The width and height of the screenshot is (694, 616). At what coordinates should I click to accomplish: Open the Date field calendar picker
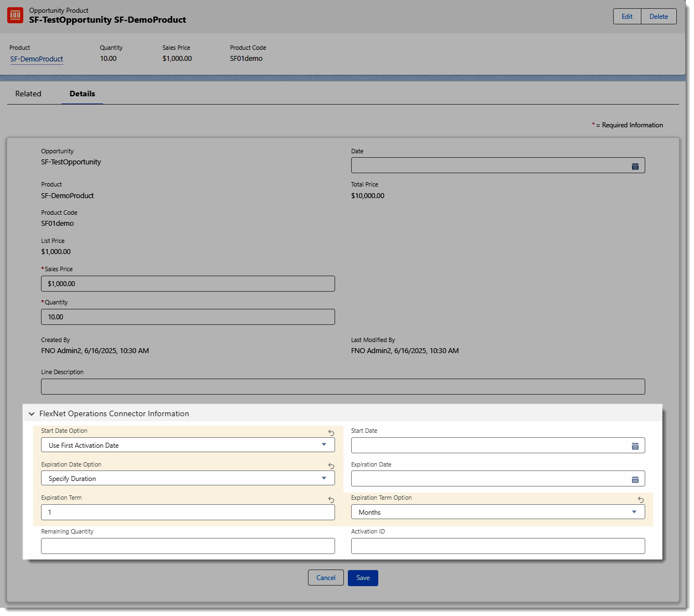click(635, 166)
